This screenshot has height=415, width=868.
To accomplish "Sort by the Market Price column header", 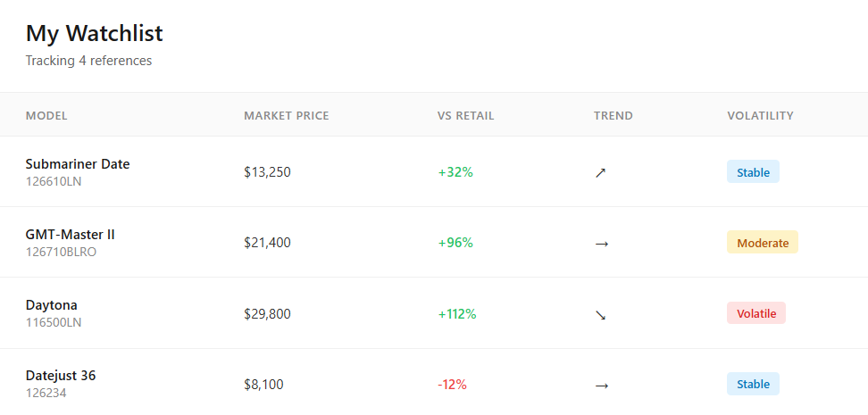I will click(286, 115).
